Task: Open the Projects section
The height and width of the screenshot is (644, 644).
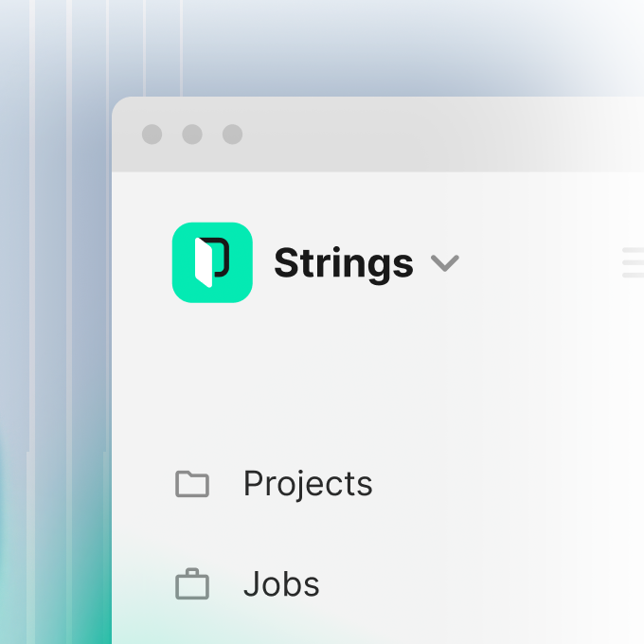Action: [308, 484]
